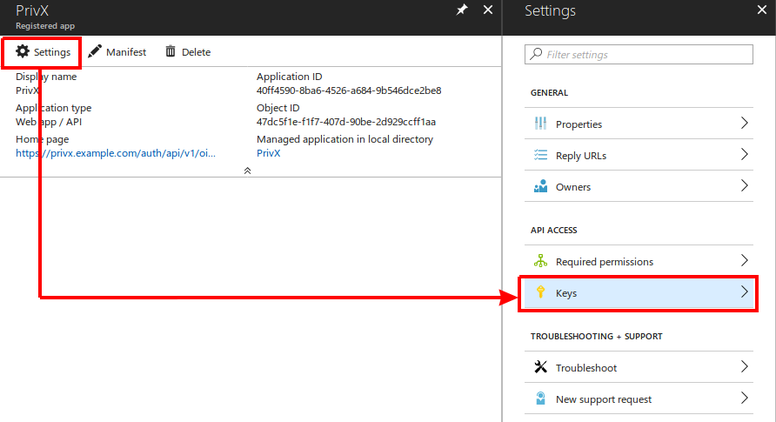Click the New support request icon

coord(540,398)
